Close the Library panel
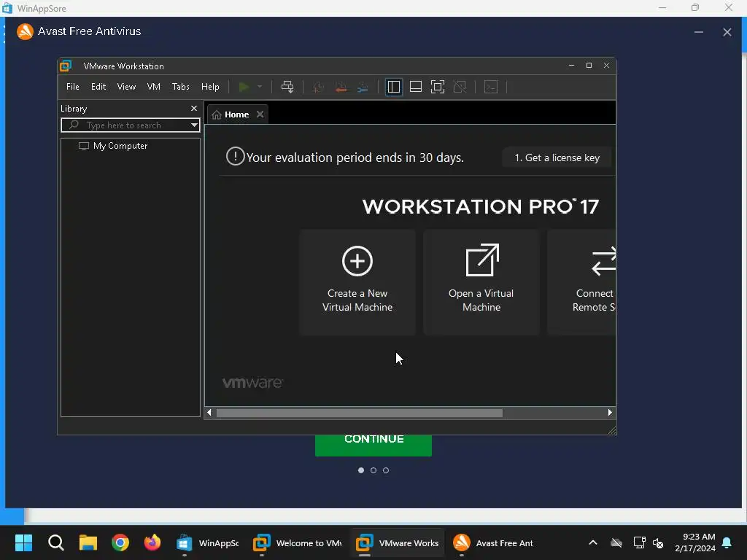This screenshot has width=747, height=560. pyautogui.click(x=194, y=109)
